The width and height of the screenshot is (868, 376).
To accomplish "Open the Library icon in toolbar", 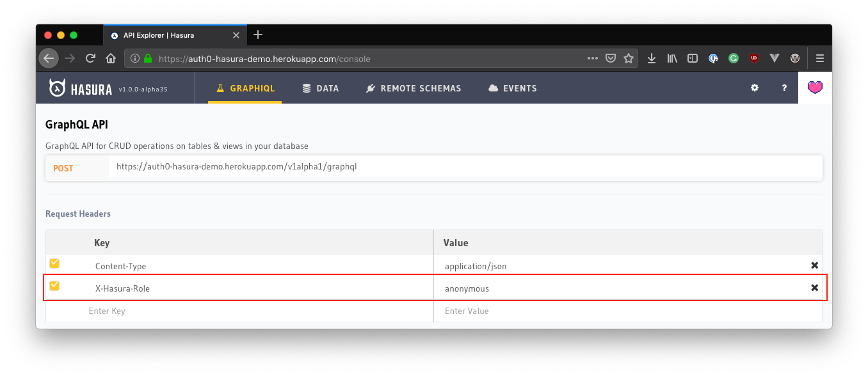I will click(672, 58).
